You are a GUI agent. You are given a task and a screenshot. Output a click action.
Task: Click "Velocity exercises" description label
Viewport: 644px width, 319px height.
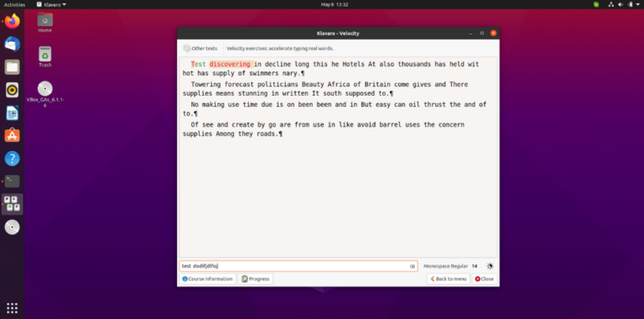(x=280, y=49)
